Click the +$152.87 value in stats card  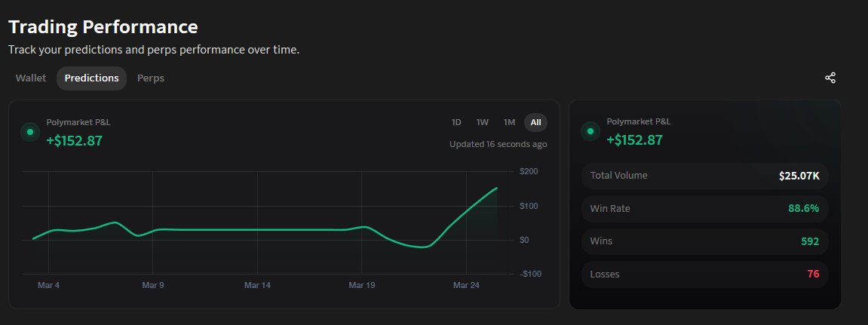pos(634,140)
